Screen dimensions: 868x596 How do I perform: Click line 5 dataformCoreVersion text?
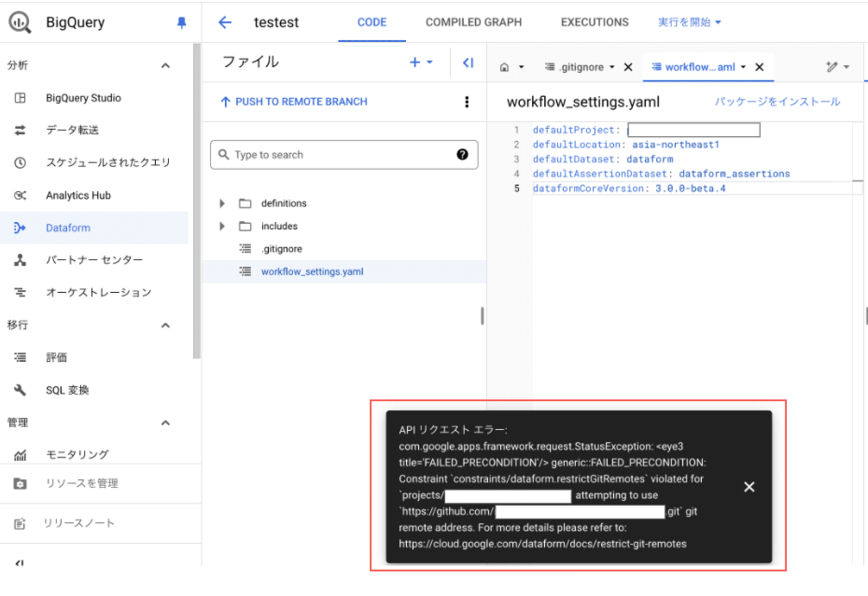(629, 189)
